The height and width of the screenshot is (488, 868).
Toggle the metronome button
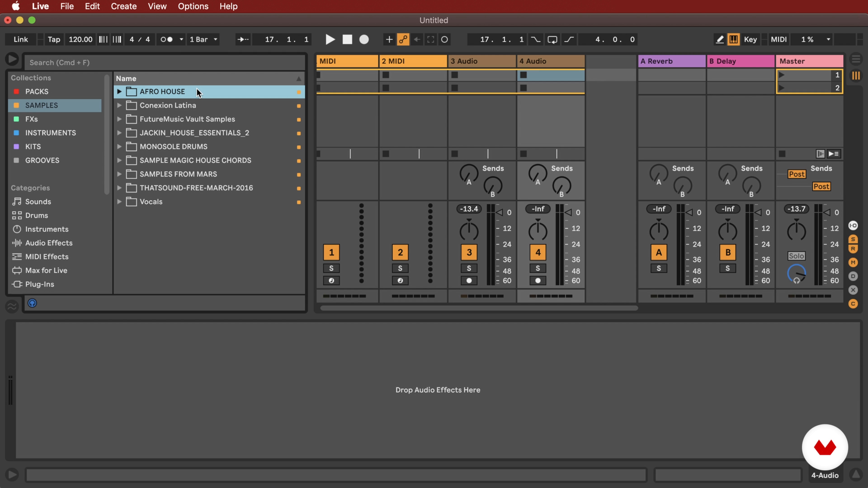[x=167, y=39]
